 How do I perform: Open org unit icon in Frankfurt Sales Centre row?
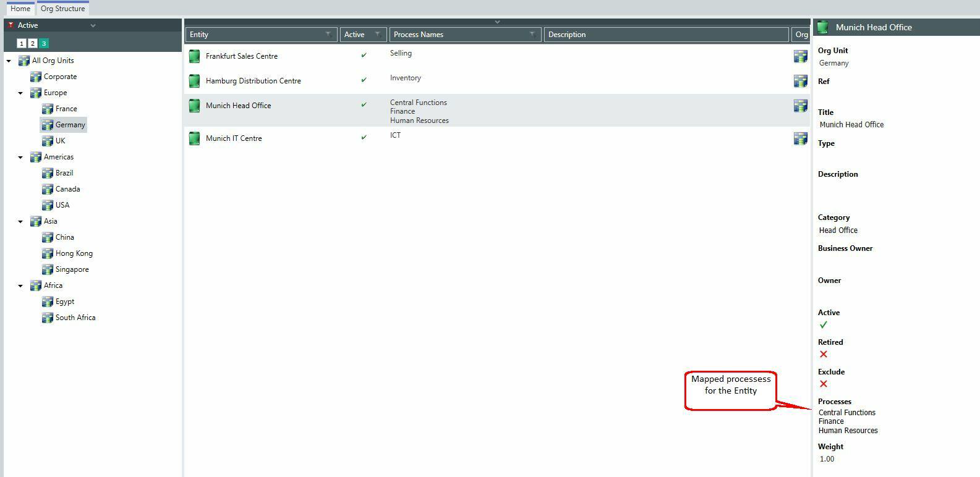coord(800,56)
